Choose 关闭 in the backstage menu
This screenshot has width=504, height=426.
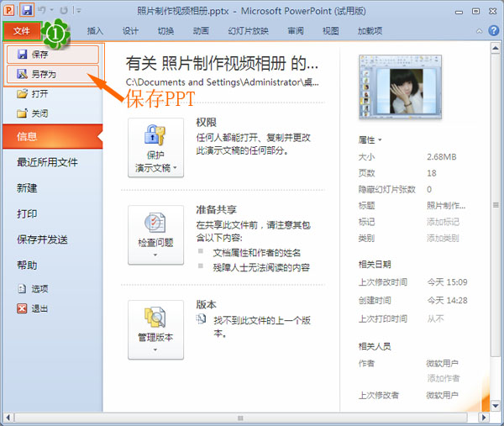(53, 113)
